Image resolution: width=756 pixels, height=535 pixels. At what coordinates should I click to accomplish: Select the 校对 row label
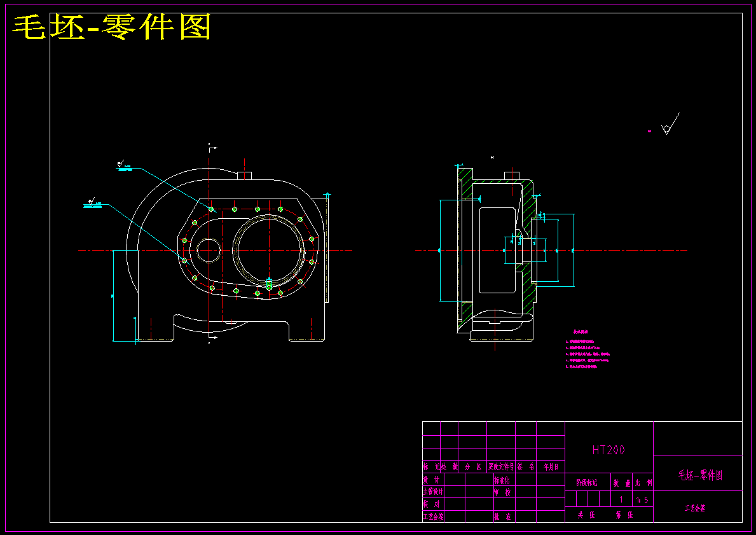[432, 504]
